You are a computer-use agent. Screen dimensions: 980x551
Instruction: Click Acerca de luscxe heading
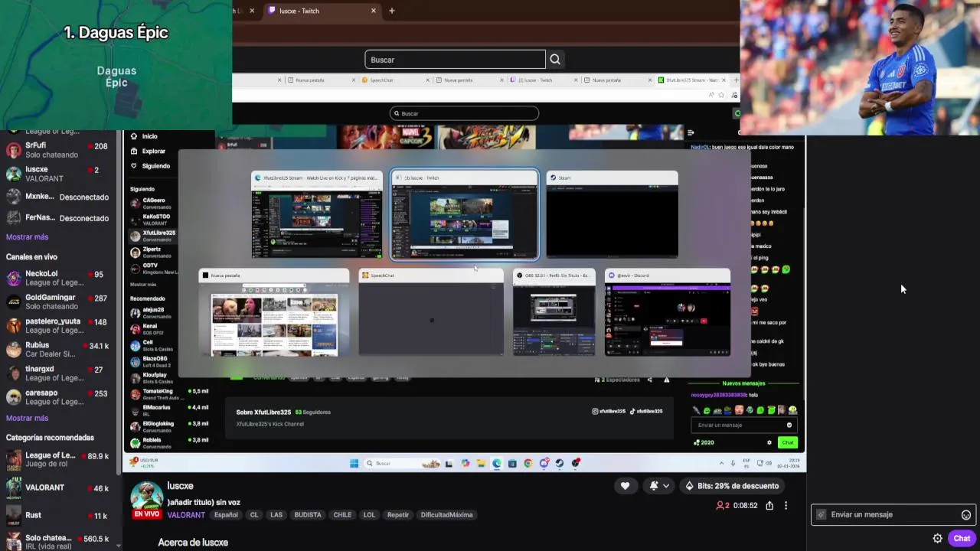[x=193, y=542]
